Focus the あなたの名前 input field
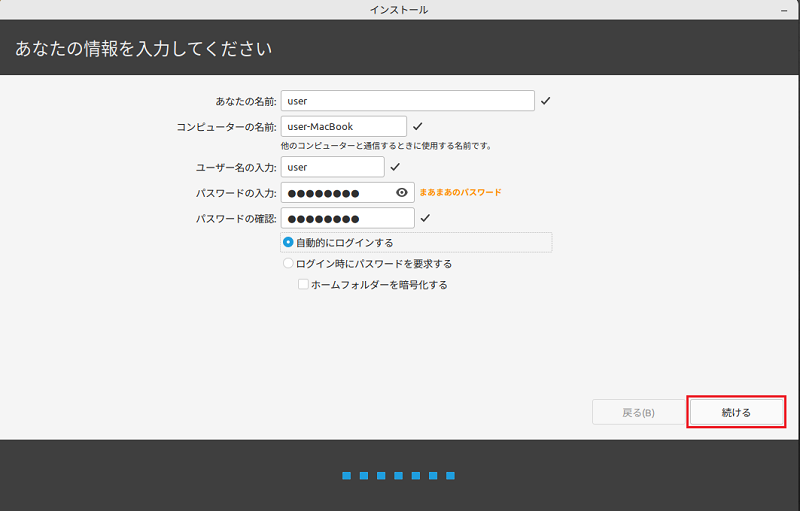The image size is (800, 511). (x=408, y=100)
